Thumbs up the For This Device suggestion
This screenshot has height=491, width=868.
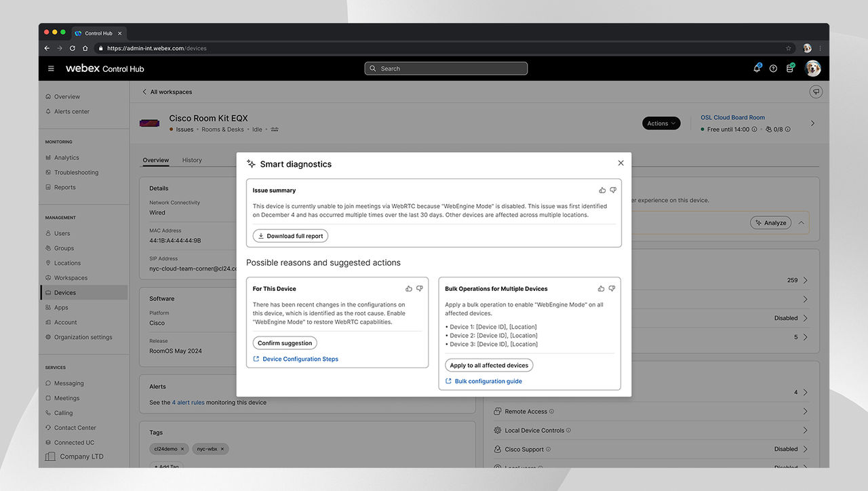pyautogui.click(x=409, y=289)
